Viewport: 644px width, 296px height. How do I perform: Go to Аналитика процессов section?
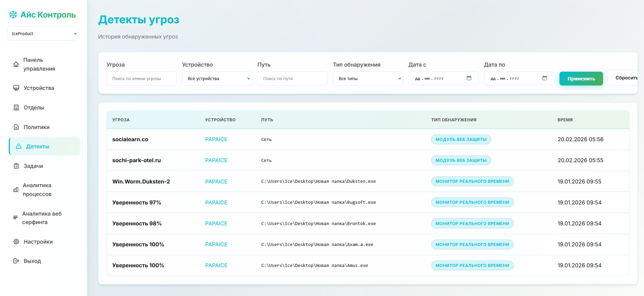pyautogui.click(x=37, y=190)
